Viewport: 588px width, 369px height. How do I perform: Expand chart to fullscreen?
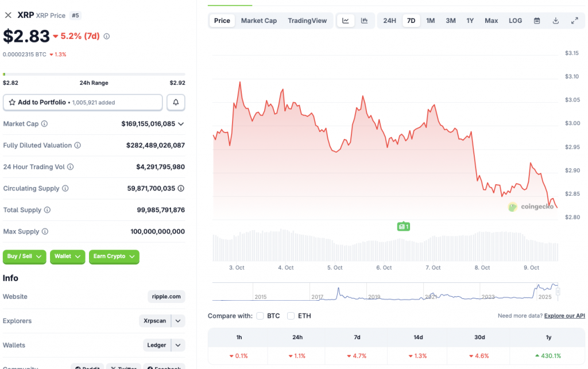574,20
